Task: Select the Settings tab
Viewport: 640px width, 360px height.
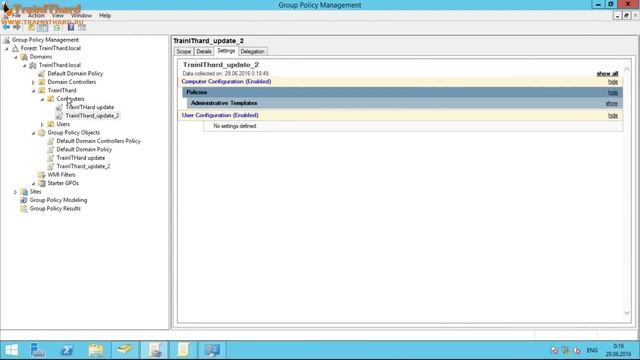Action: 226,51
